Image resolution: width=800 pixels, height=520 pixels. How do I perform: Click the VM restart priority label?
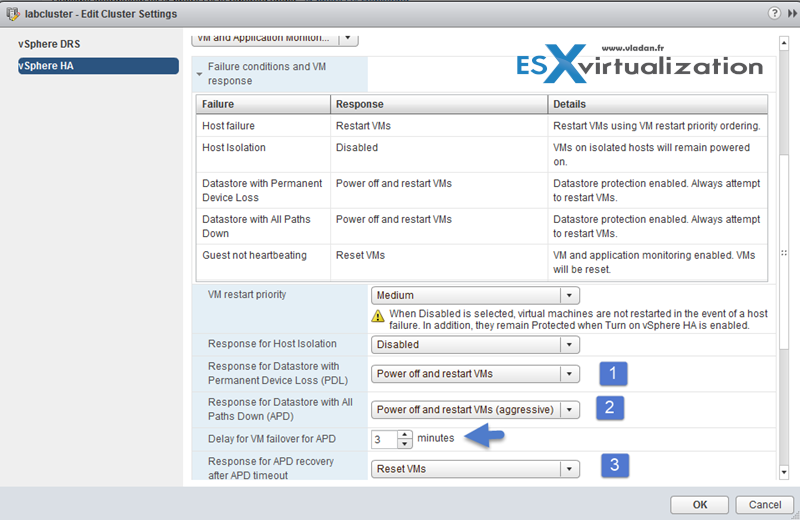point(247,294)
